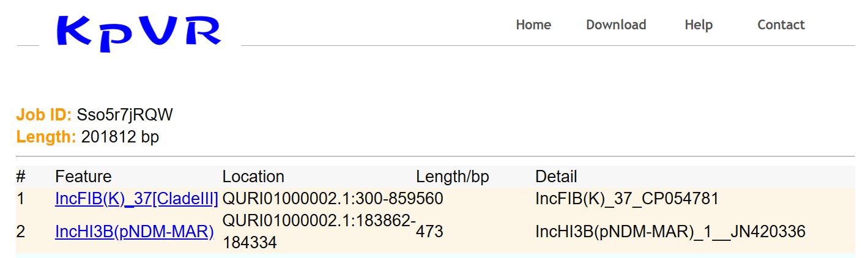Click the KpVR logo
The height and width of the screenshot is (258, 868).
click(x=139, y=32)
